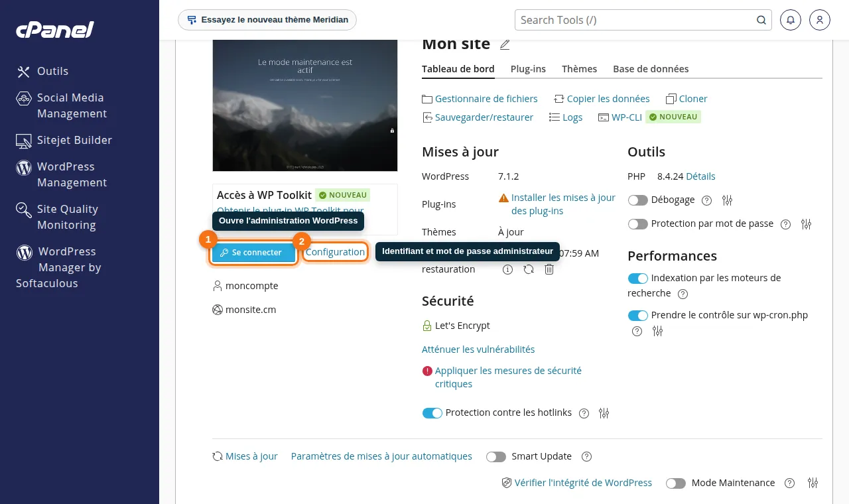Delete restore point with trash icon
Viewport: 849px width, 504px height.
click(549, 269)
